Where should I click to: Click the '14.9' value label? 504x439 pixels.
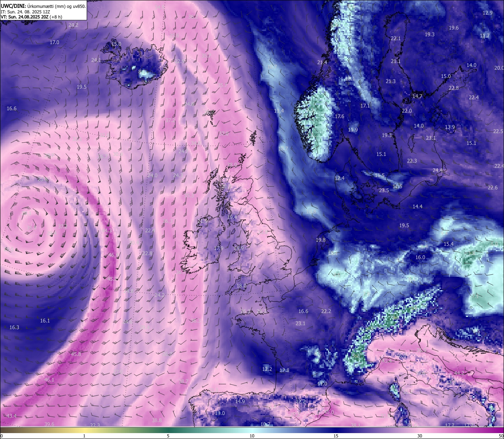tap(240, 401)
